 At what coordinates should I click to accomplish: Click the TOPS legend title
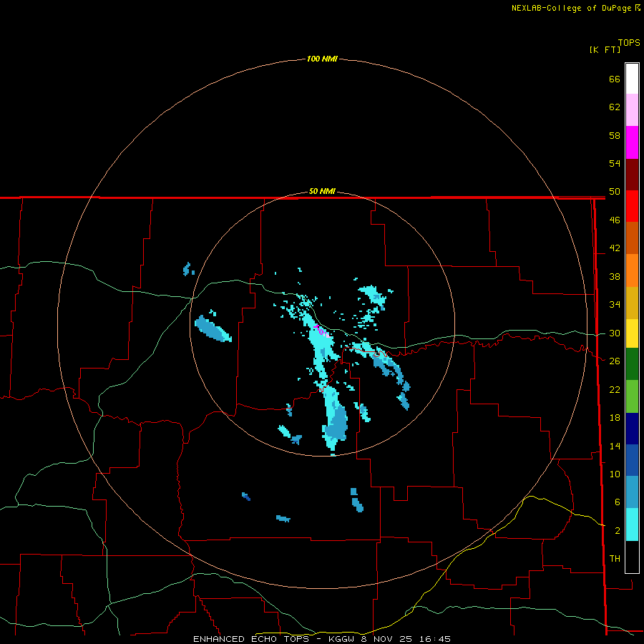tap(629, 43)
